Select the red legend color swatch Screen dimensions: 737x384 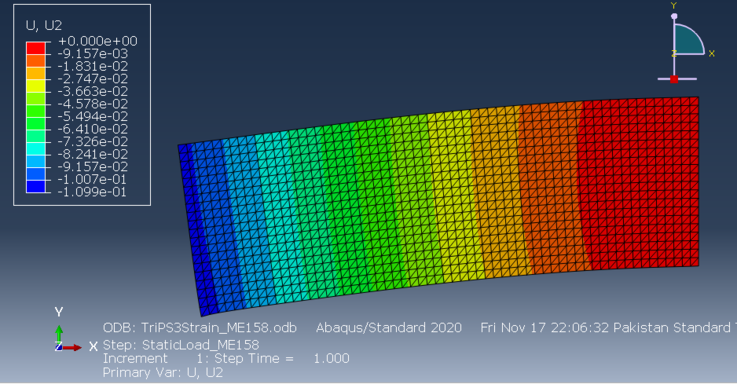(36, 47)
